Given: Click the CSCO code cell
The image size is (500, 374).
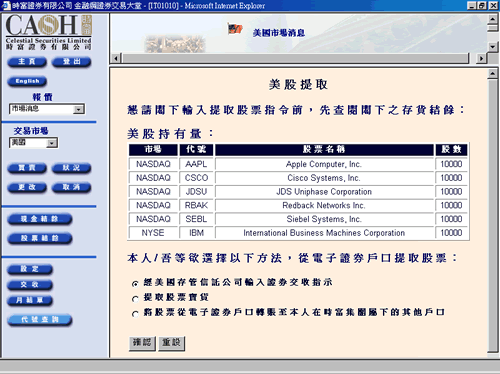Looking at the screenshot, I should point(196,178).
